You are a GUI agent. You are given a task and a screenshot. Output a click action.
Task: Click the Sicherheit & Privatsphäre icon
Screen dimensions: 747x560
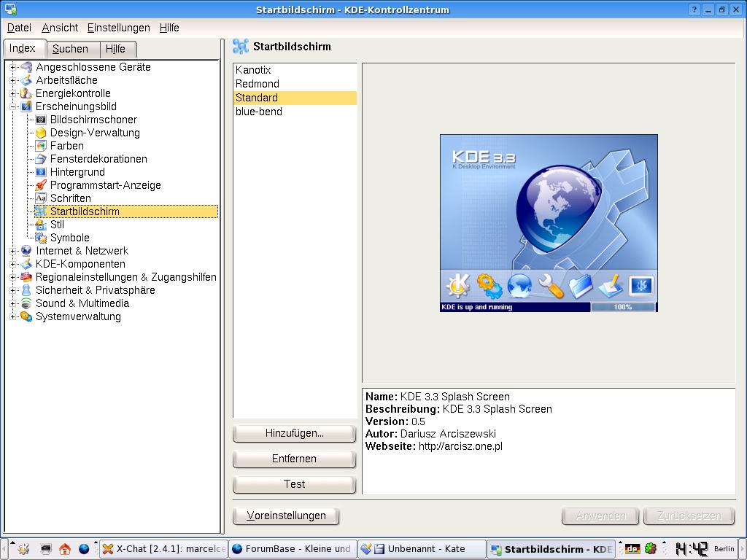tap(26, 290)
